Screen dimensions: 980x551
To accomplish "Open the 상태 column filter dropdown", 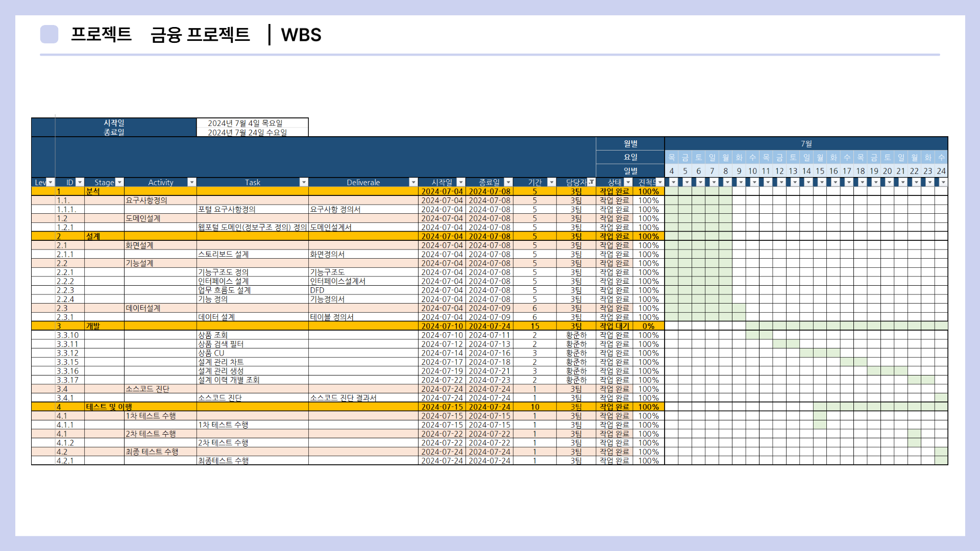I will pyautogui.click(x=628, y=182).
